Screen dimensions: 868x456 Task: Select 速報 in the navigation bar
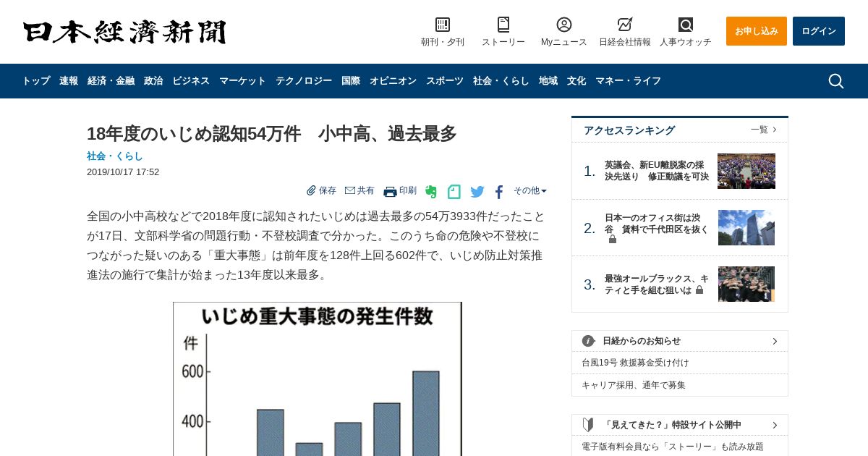[x=69, y=81]
